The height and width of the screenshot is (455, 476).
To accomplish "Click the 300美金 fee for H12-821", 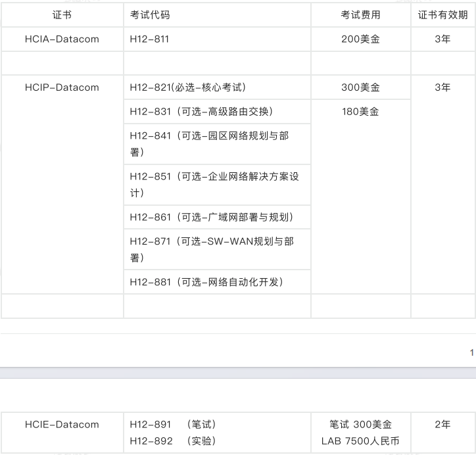I will pyautogui.click(x=360, y=87).
